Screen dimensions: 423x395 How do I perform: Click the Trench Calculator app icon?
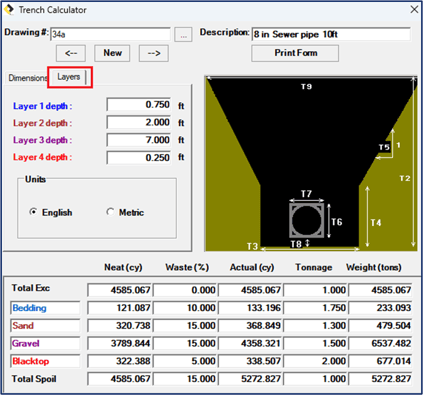[x=9, y=10]
